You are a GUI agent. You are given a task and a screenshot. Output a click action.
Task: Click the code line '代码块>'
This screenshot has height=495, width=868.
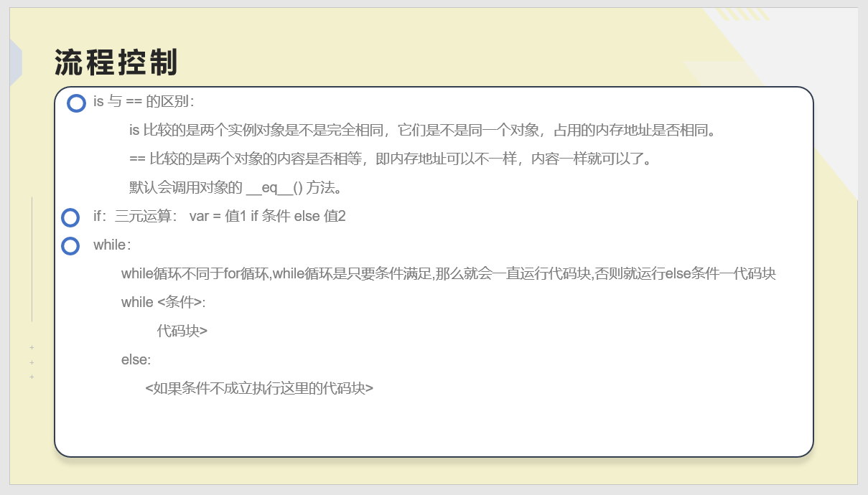coord(182,331)
